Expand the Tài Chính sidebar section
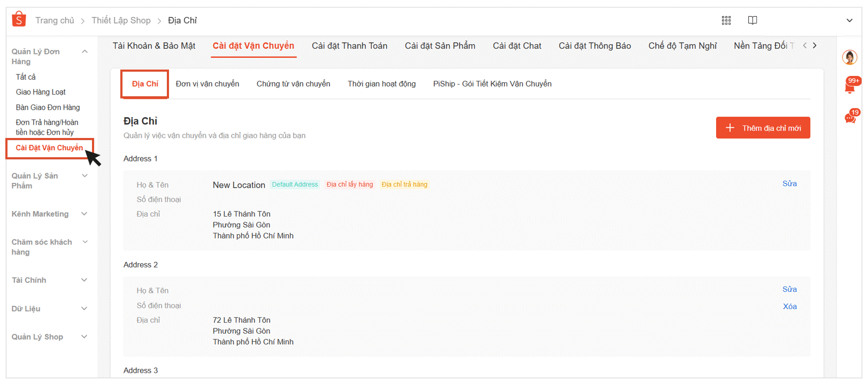 click(x=85, y=280)
